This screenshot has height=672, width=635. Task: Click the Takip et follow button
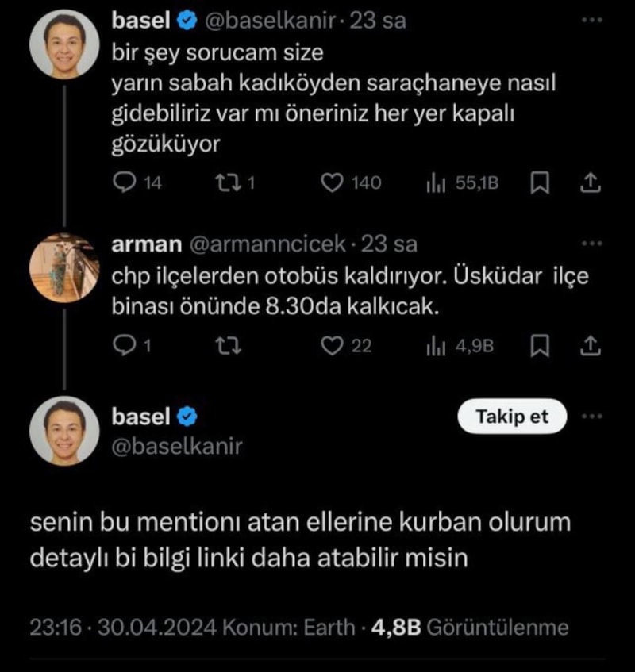(512, 417)
